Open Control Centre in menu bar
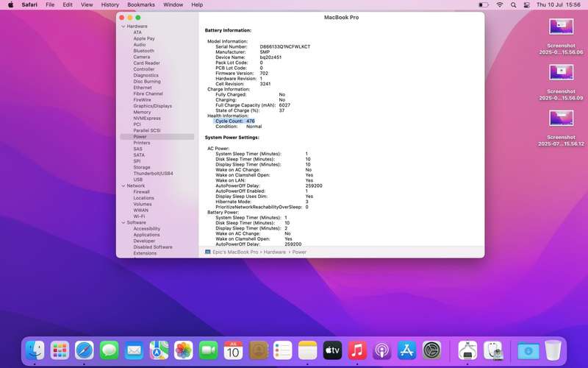This screenshot has height=368, width=588. coord(526,5)
